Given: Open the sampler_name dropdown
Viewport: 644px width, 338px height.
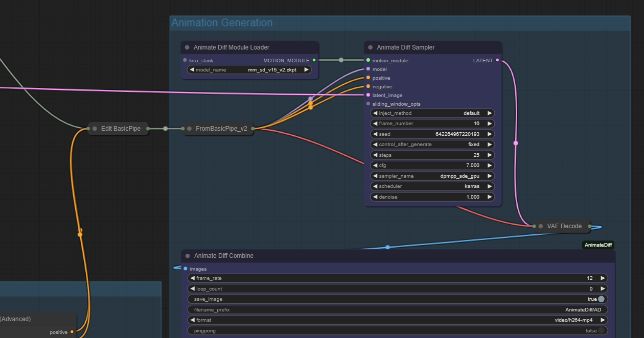Looking at the screenshot, I should 432,176.
